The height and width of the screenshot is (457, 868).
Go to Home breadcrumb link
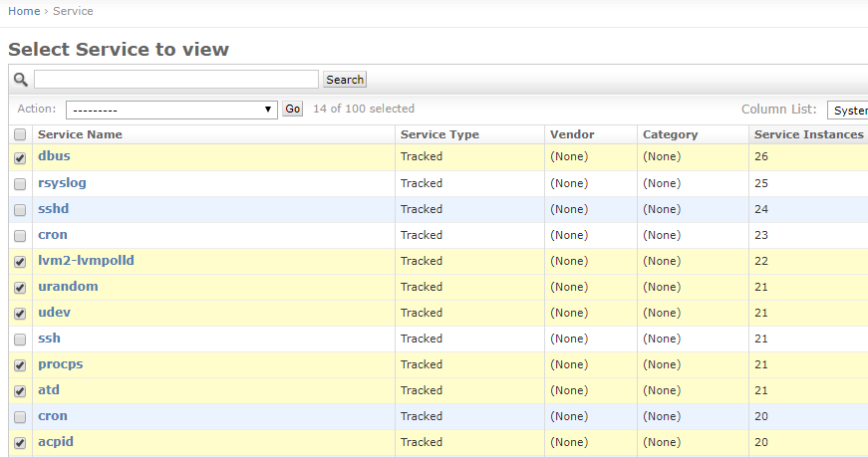24,11
